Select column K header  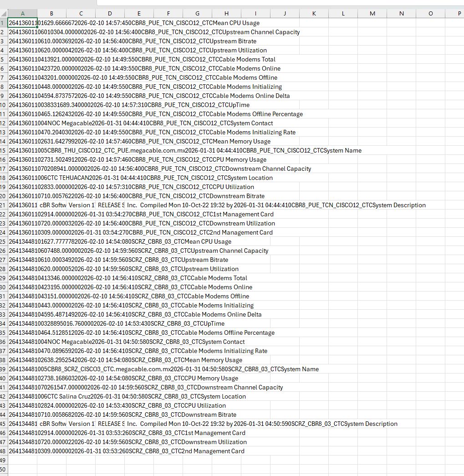click(314, 14)
